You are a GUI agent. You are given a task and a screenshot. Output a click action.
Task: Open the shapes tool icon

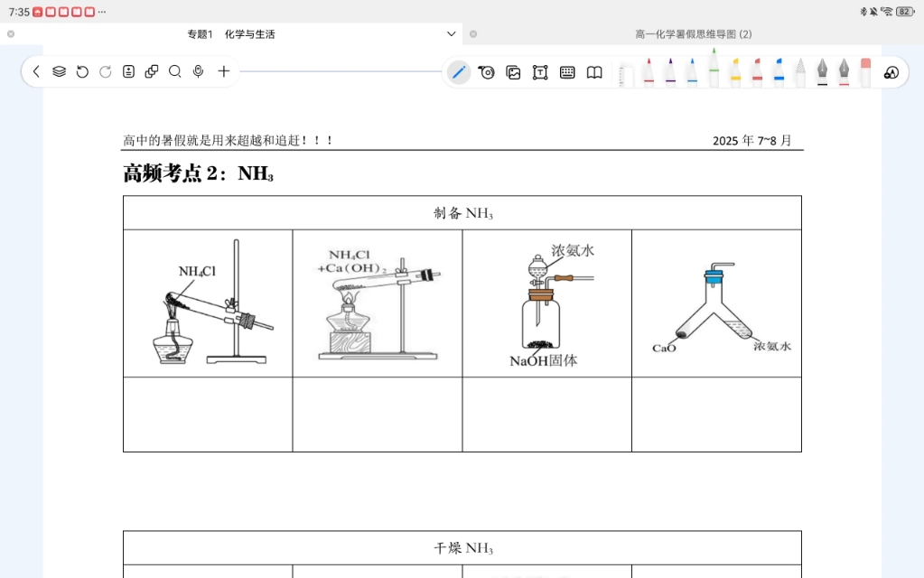pyautogui.click(x=891, y=72)
